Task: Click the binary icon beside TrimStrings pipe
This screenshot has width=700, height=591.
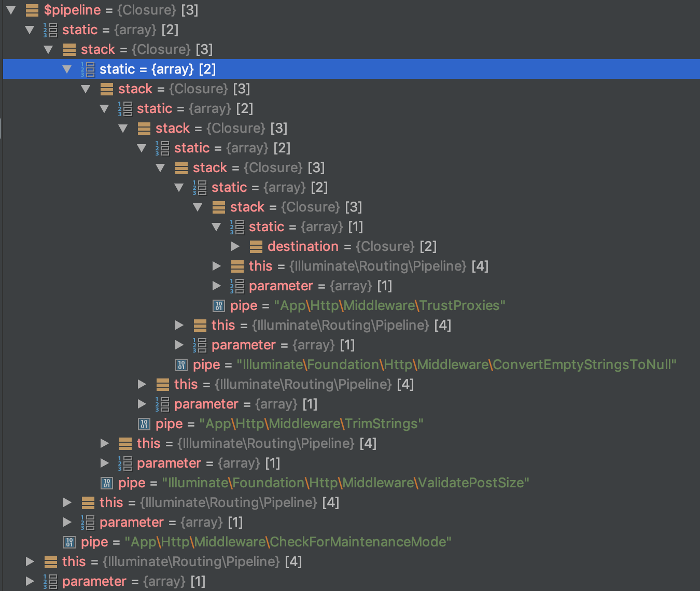Action: tap(144, 424)
